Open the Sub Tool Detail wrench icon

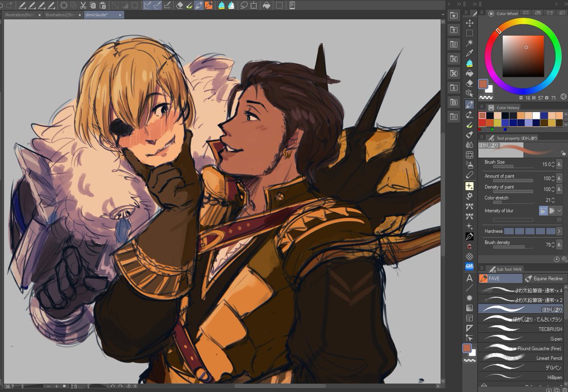[564, 259]
